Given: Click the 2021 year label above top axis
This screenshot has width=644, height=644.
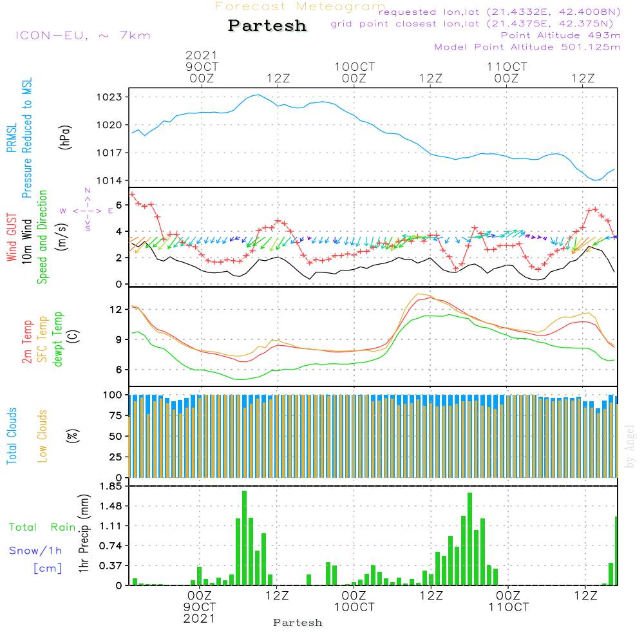Looking at the screenshot, I should 201,55.
